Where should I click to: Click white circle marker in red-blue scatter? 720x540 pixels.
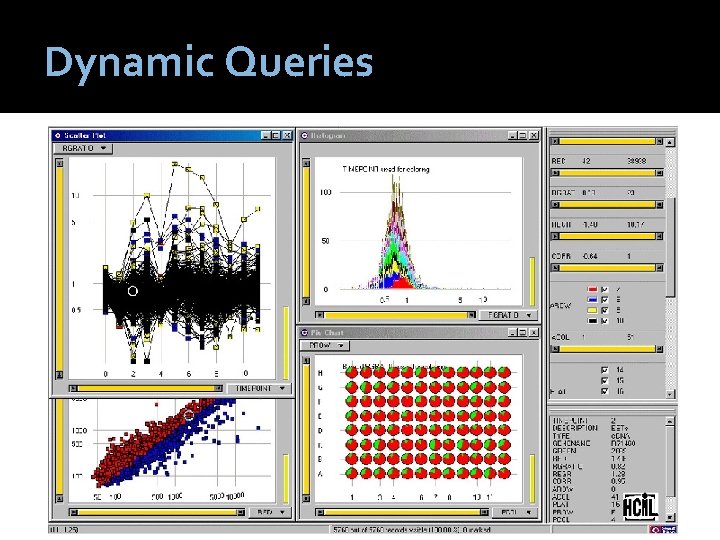(189, 416)
